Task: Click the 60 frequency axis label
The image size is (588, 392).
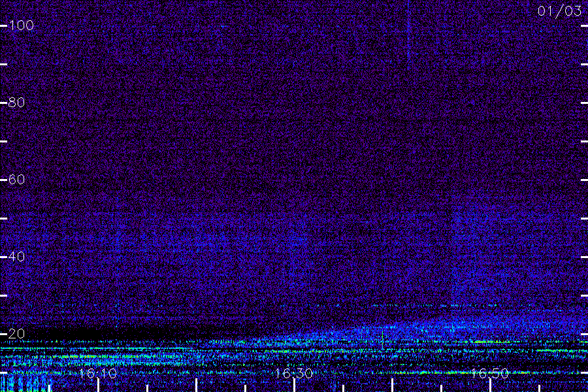Action: (16, 180)
